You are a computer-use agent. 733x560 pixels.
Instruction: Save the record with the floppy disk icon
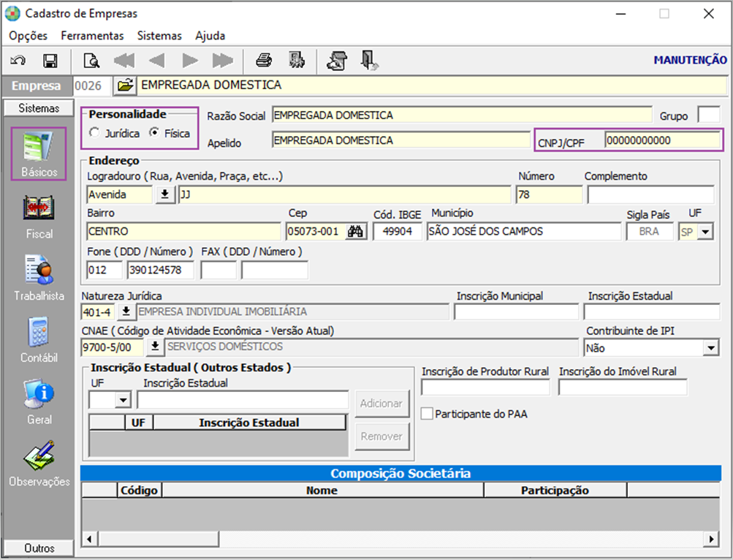click(50, 61)
